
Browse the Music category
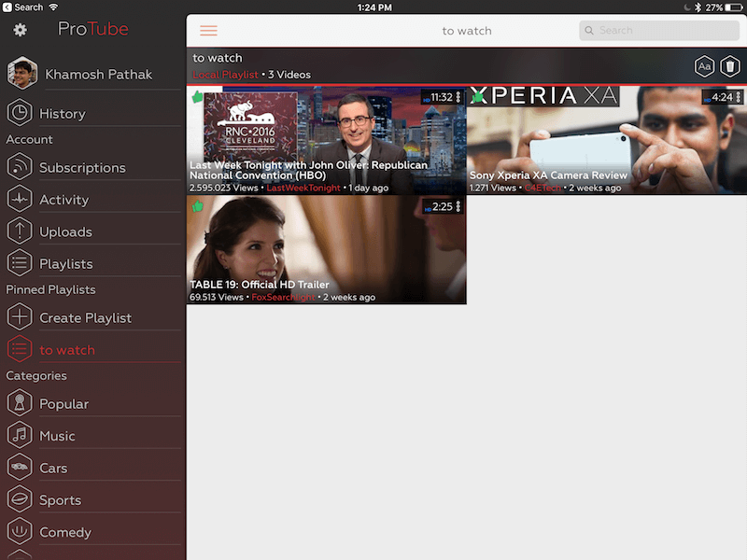(56, 436)
